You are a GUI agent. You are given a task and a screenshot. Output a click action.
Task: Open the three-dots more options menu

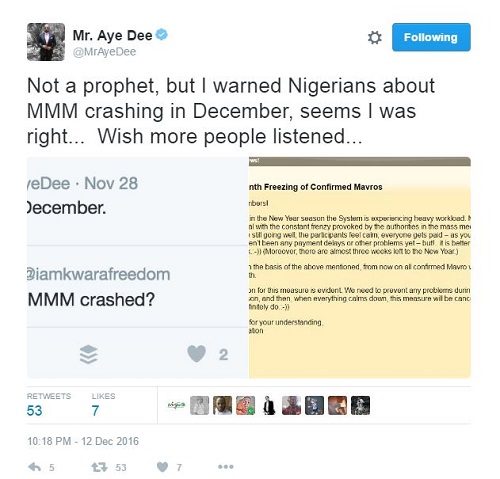pos(226,467)
